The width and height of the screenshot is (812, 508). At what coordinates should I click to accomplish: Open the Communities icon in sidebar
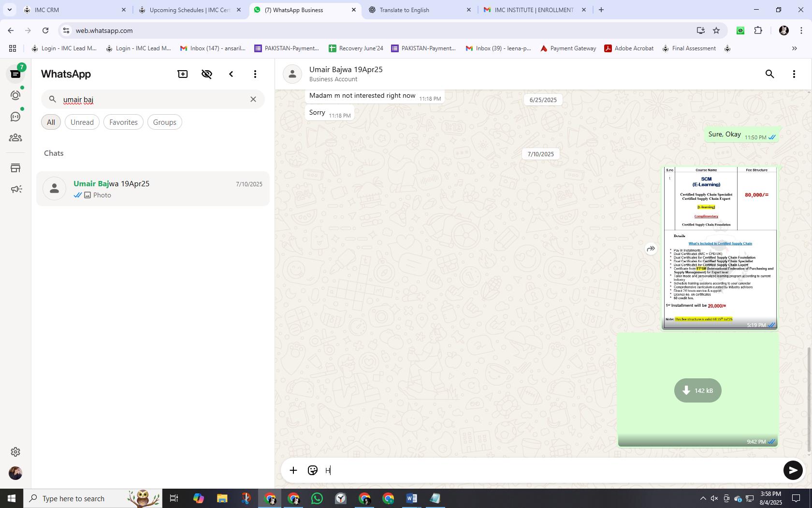(15, 138)
